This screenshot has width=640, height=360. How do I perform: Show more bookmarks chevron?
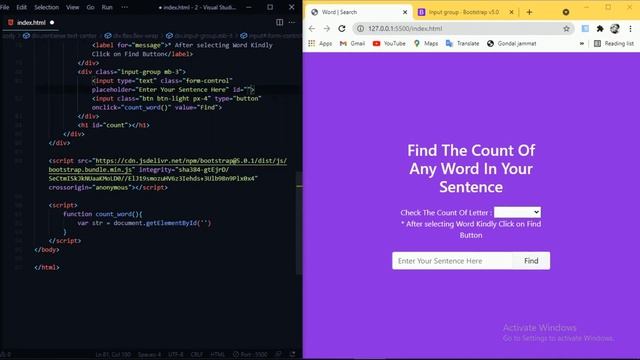(x=582, y=43)
